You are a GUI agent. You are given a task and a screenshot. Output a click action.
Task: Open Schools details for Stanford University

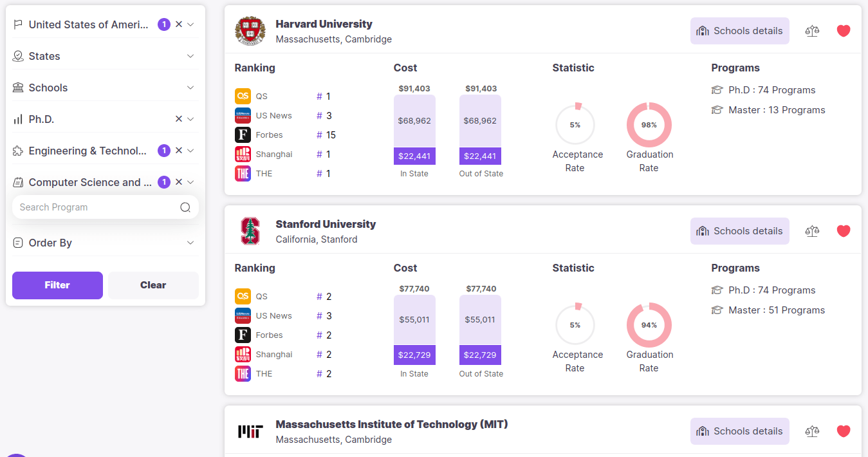coord(739,230)
